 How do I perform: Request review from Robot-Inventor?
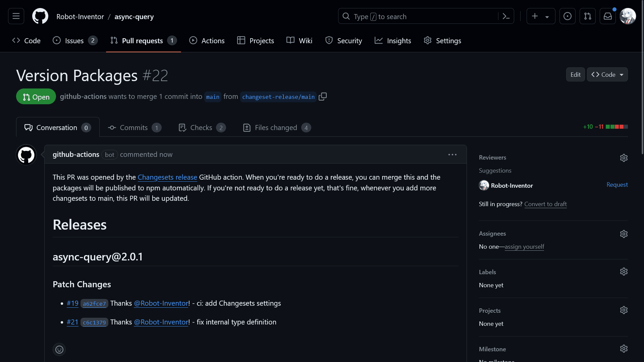click(x=617, y=185)
